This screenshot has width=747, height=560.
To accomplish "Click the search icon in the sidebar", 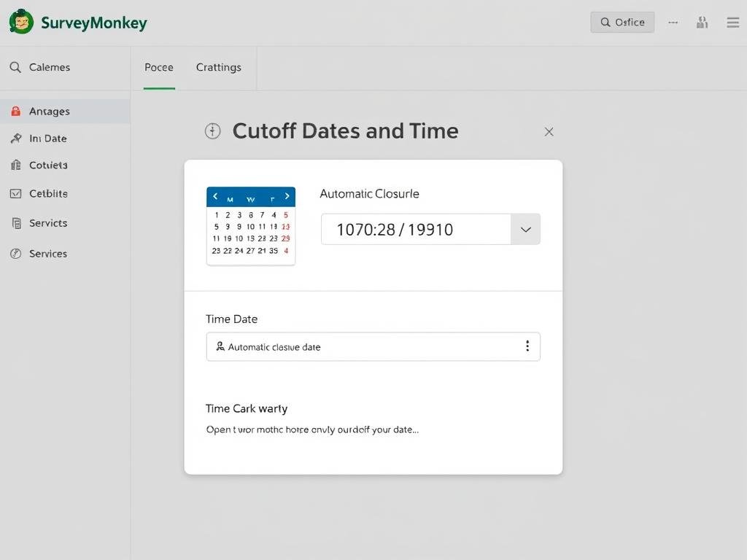I will 15,67.
